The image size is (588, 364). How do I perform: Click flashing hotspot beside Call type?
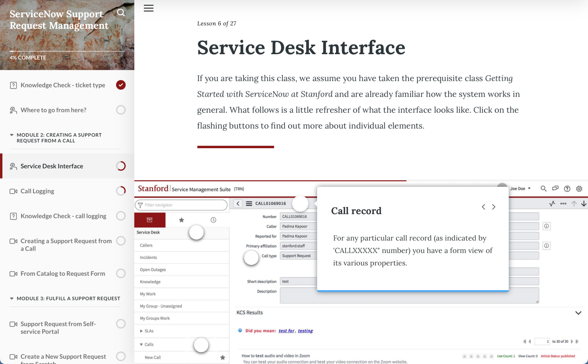[x=251, y=258]
